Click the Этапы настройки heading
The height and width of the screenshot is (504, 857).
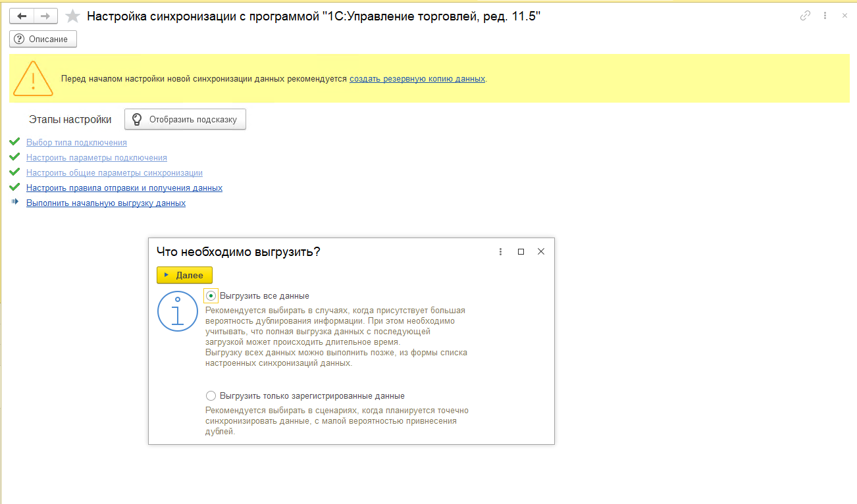coord(70,120)
